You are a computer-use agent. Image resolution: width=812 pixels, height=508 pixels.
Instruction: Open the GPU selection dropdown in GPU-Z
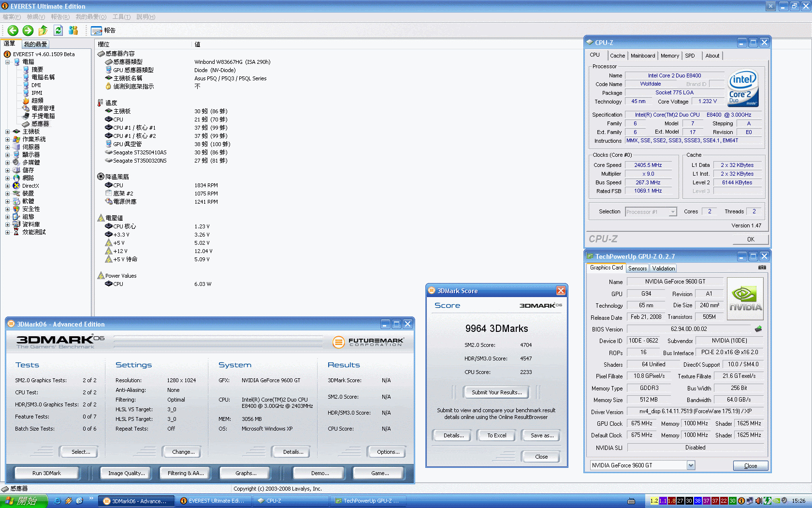[x=691, y=465]
